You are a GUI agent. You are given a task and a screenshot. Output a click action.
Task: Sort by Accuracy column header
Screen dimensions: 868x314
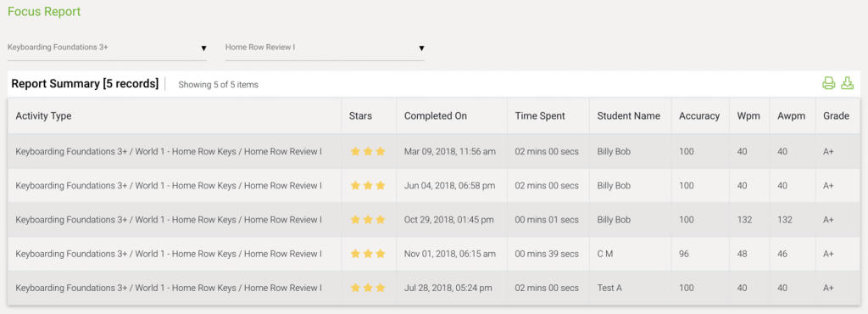coord(699,115)
